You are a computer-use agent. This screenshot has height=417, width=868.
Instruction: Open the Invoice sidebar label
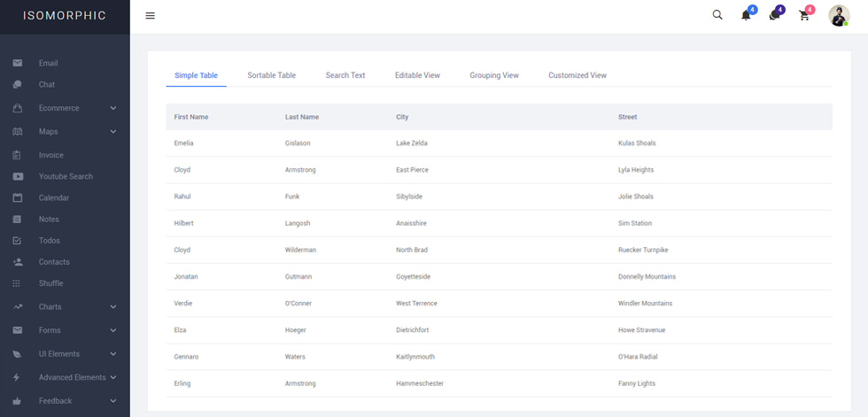(51, 155)
